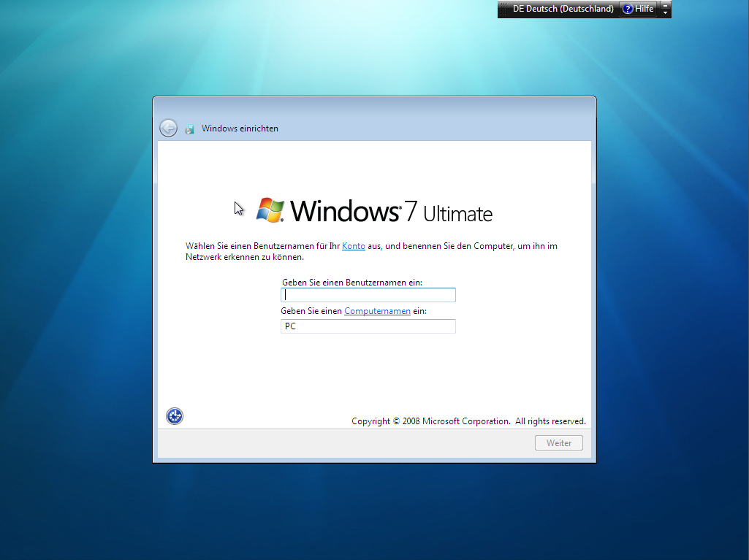Click the Hilfe button in language bar
Viewport: 749px width, 560px height.
638,9
